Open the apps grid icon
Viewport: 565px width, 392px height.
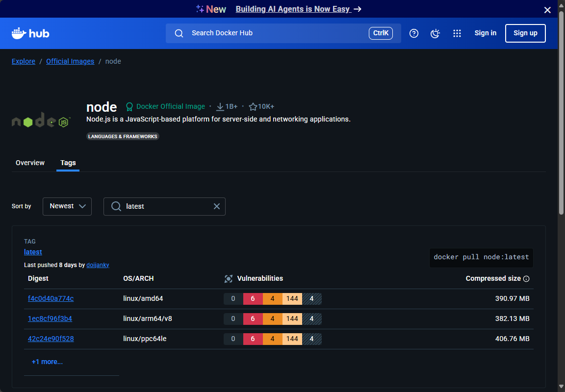click(x=457, y=33)
